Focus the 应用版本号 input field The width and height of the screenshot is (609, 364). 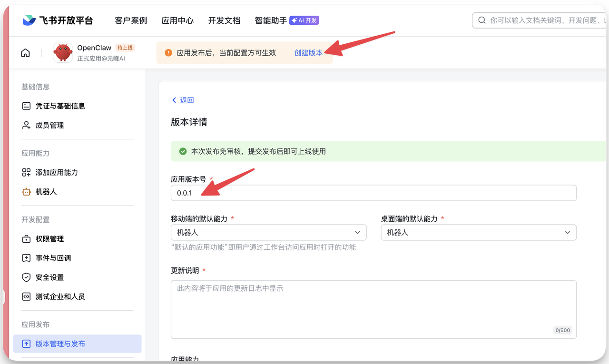[373, 193]
